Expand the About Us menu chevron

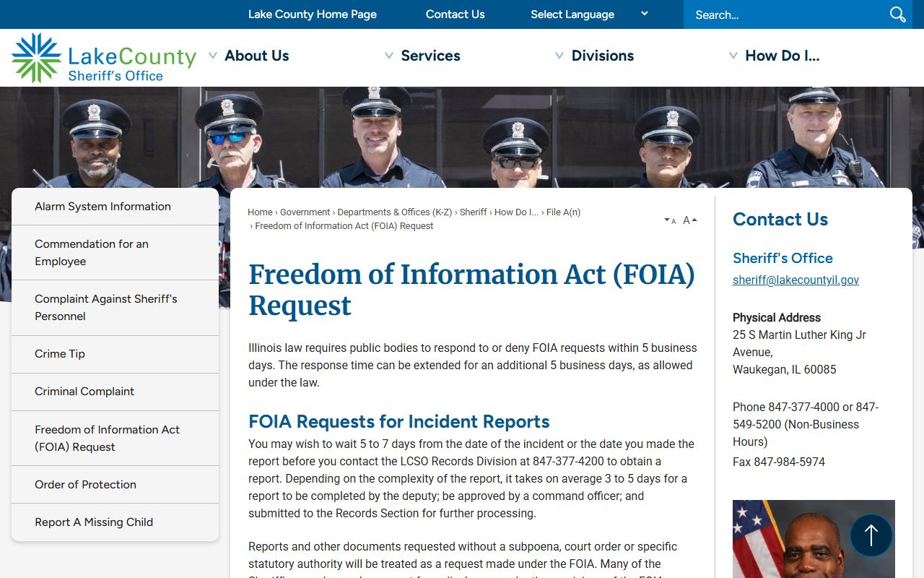(x=213, y=56)
